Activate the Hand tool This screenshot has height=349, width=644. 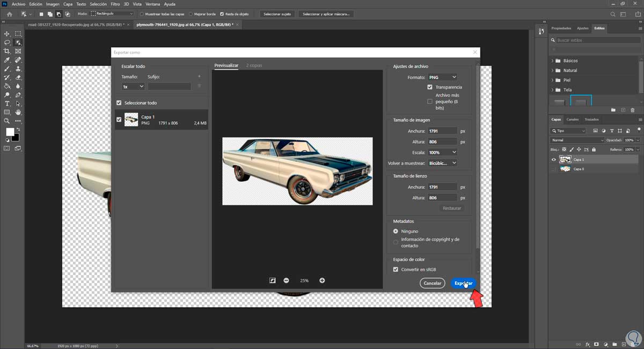(x=18, y=112)
